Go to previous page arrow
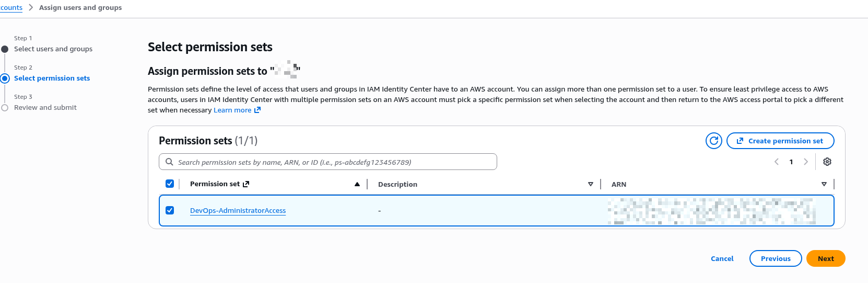The image size is (868, 283). (777, 162)
